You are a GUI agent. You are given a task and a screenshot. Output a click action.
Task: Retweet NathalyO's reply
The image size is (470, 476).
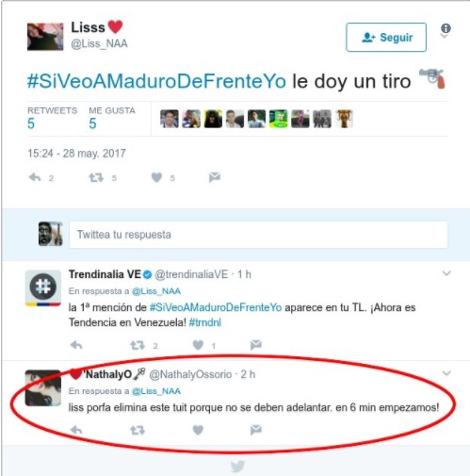138,430
